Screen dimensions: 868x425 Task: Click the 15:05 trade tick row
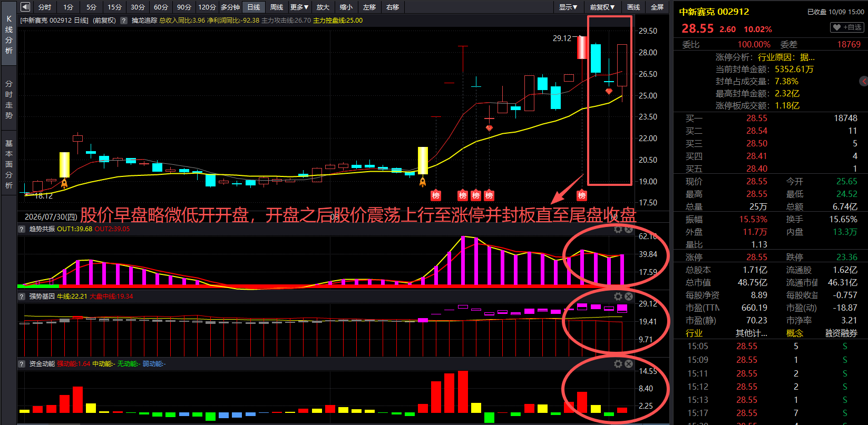point(771,347)
